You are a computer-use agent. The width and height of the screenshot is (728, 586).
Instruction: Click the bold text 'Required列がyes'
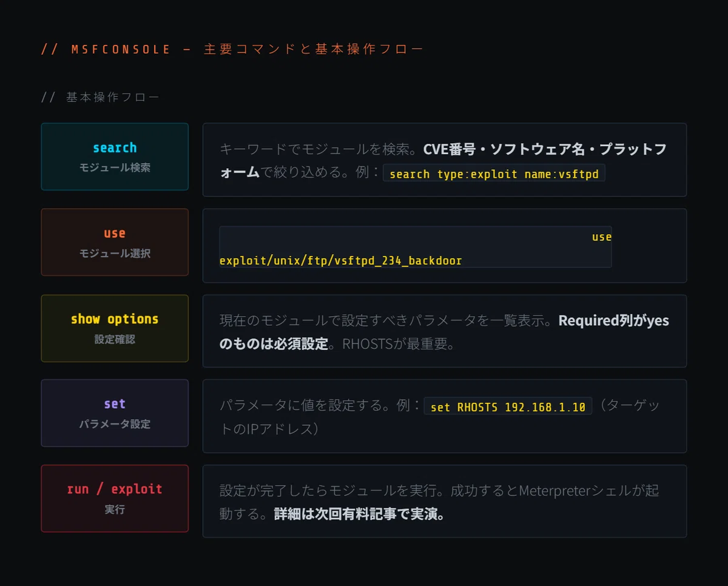click(613, 320)
